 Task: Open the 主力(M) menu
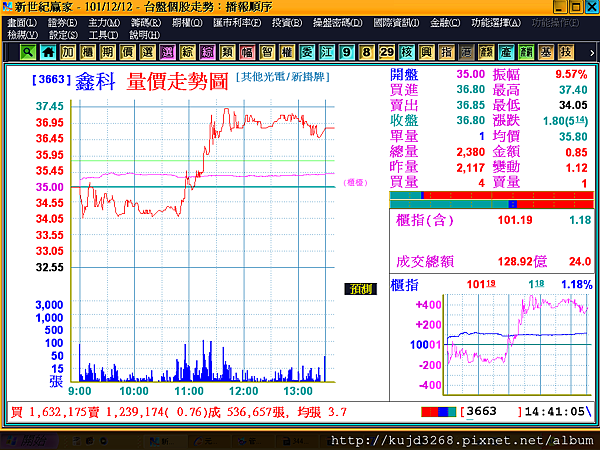(x=104, y=23)
